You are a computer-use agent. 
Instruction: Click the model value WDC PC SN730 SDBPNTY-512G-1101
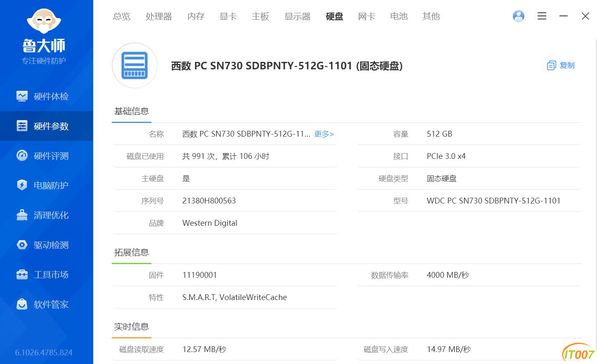point(493,201)
